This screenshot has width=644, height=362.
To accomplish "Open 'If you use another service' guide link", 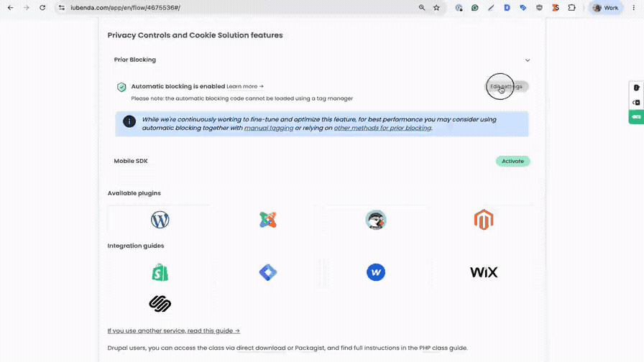I will (x=174, y=331).
